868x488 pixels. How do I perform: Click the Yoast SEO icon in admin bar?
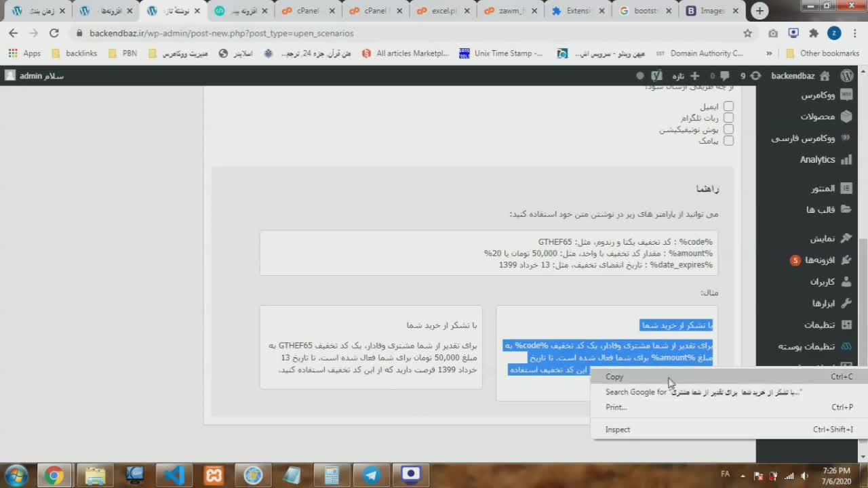(656, 76)
